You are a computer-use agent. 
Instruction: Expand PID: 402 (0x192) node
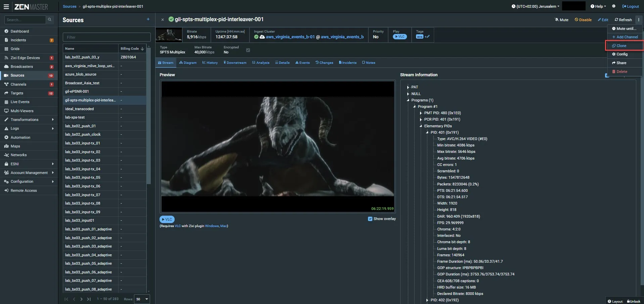427,300
